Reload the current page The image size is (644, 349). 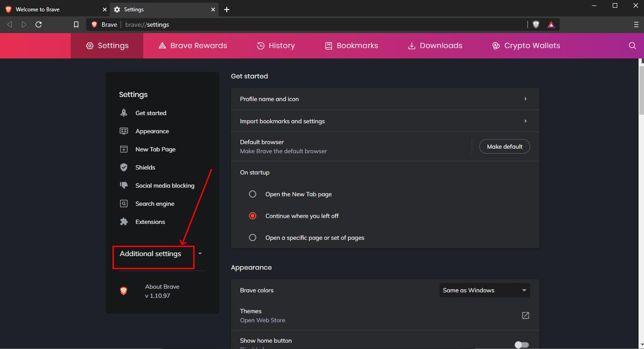39,24
